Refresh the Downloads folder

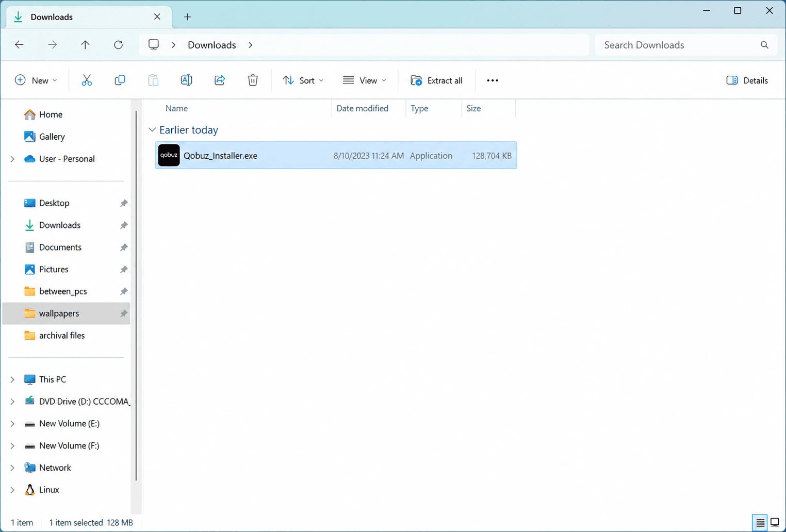click(118, 45)
